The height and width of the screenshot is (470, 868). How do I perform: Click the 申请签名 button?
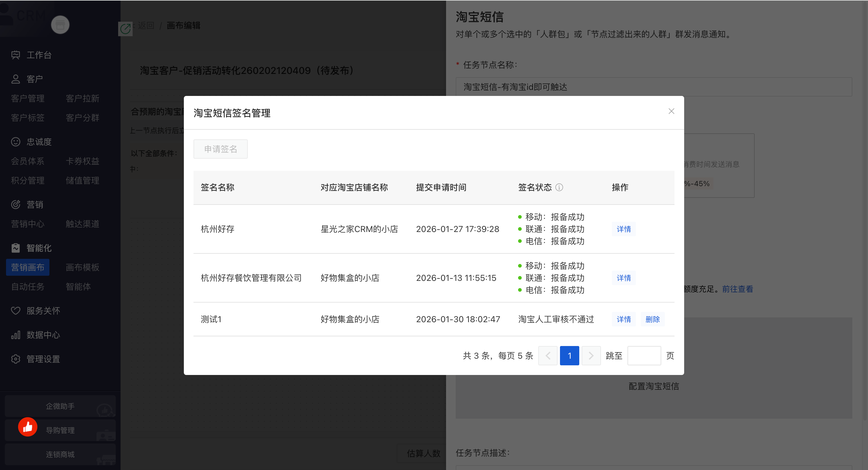[220, 149]
